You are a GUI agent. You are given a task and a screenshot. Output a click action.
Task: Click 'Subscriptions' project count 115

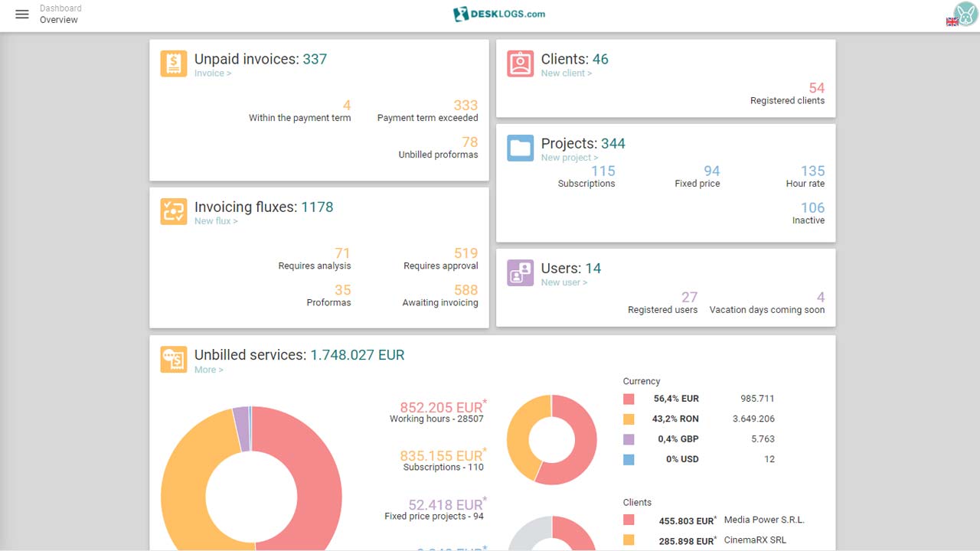tap(603, 171)
